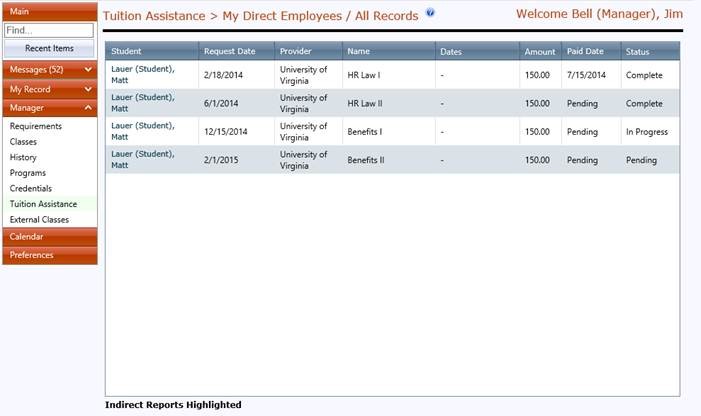Open the Preferences menu section

pos(50,255)
